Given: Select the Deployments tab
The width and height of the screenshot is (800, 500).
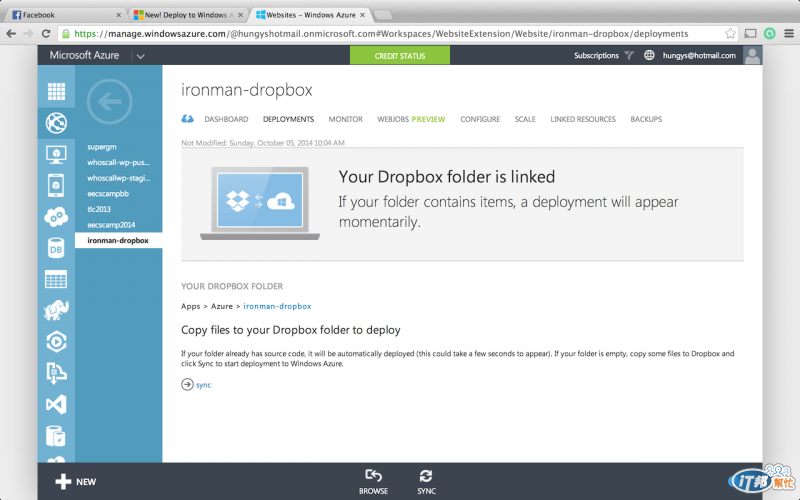Looking at the screenshot, I should pos(288,119).
